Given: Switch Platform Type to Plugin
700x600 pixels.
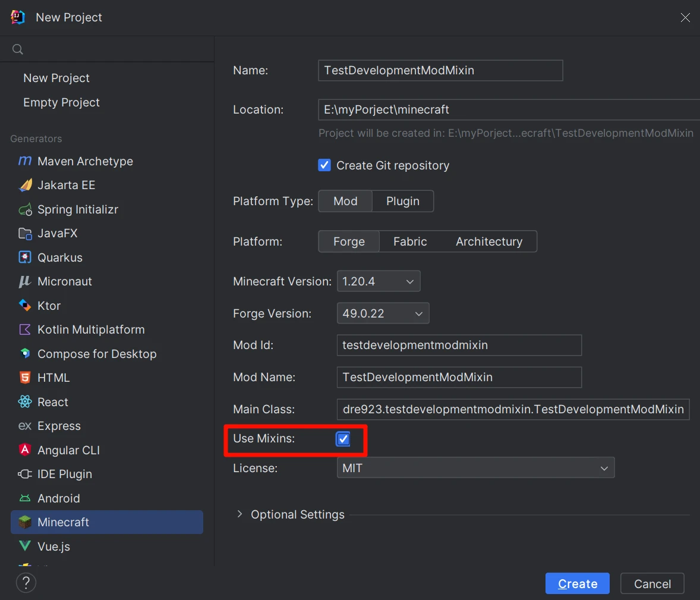Looking at the screenshot, I should [403, 201].
